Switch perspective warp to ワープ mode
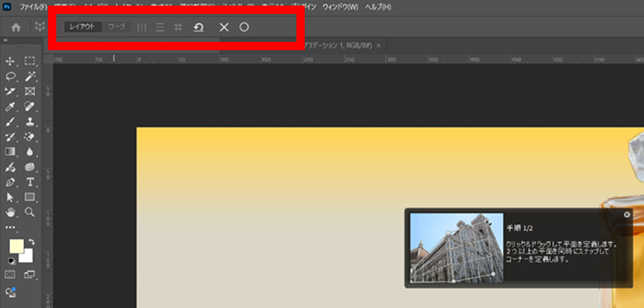This screenshot has width=644, height=308. (x=116, y=27)
